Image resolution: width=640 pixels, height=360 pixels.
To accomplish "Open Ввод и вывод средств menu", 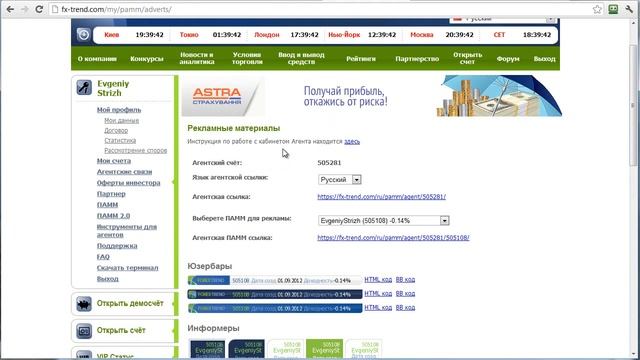I will click(x=301, y=58).
